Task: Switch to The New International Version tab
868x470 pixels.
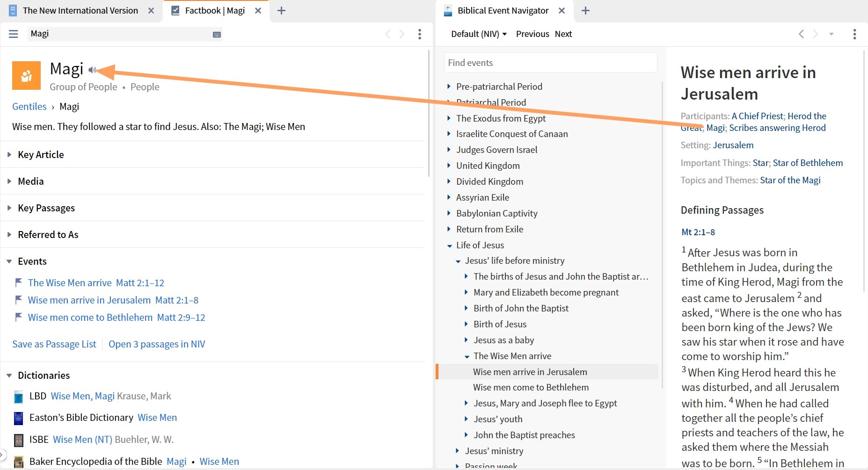Action: (80, 10)
